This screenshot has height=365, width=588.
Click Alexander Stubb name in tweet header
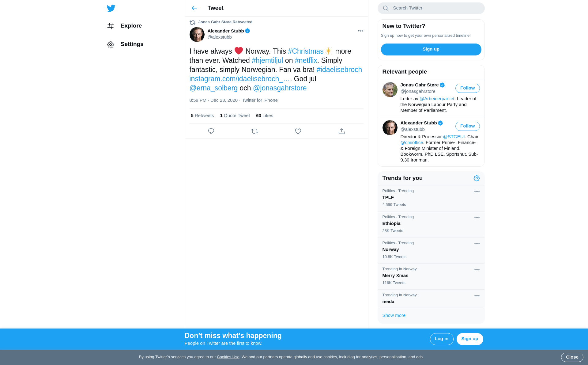point(226,31)
